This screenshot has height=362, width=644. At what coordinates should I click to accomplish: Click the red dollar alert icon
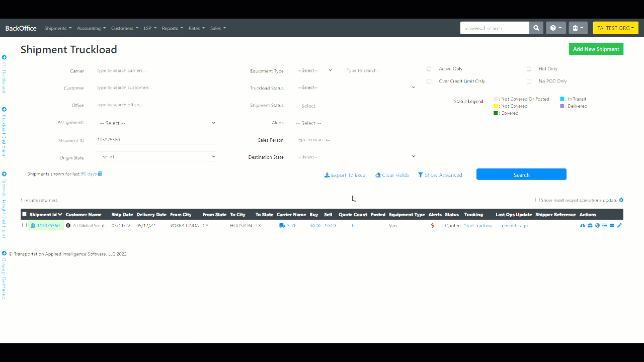(432, 226)
